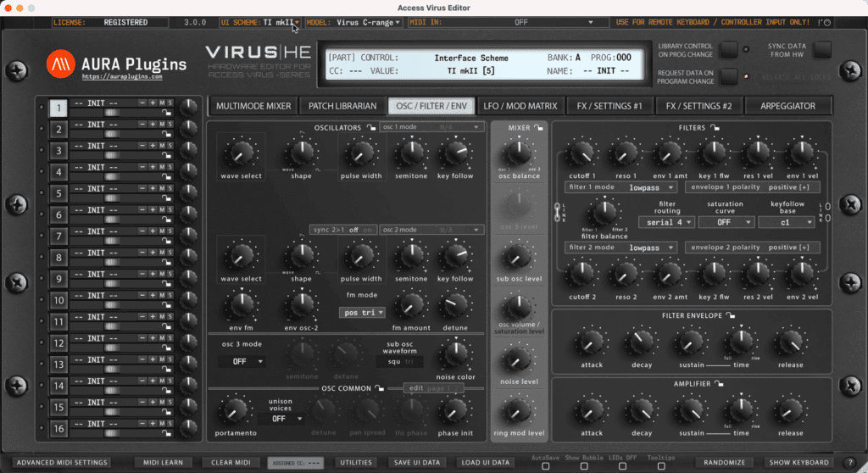This screenshot has height=473, width=868.
Task: Click the Filters section lock icon
Action: click(x=715, y=127)
